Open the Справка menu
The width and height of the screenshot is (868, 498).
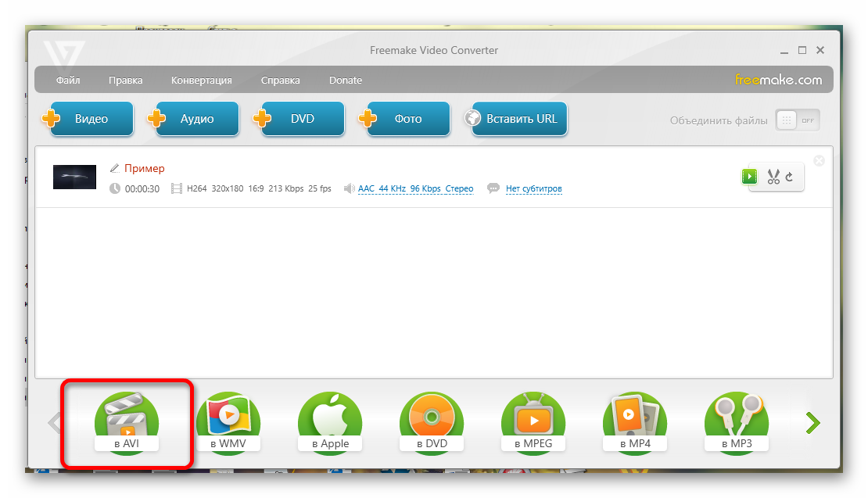281,81
